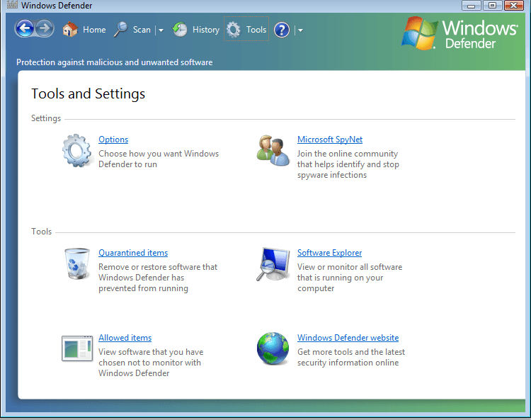
Task: Click the History clock icon
Action: click(180, 30)
